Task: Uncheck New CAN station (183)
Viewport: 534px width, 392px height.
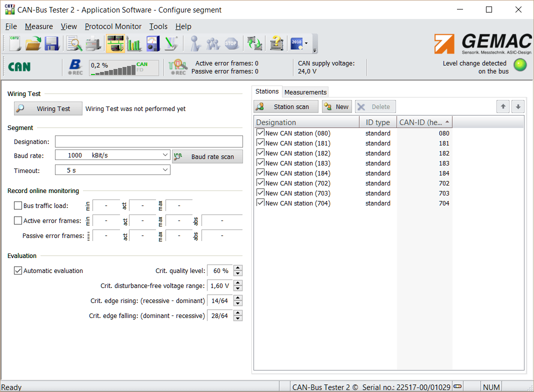Action: pos(260,163)
